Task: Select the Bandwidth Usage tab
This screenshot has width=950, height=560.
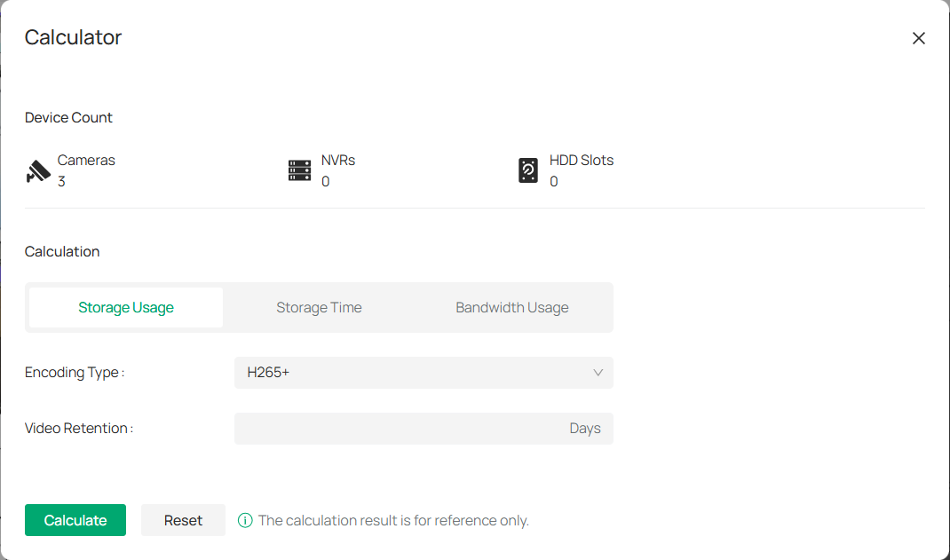Action: point(511,308)
